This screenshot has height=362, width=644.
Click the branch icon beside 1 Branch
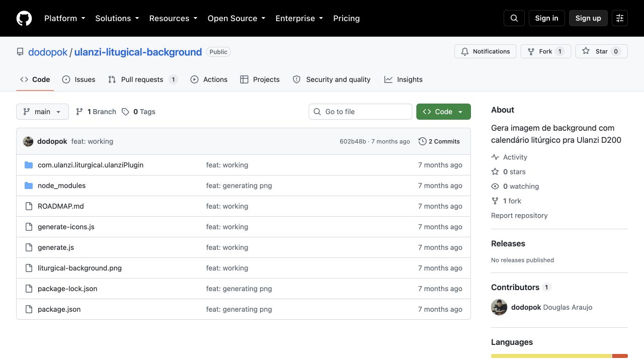pyautogui.click(x=79, y=112)
